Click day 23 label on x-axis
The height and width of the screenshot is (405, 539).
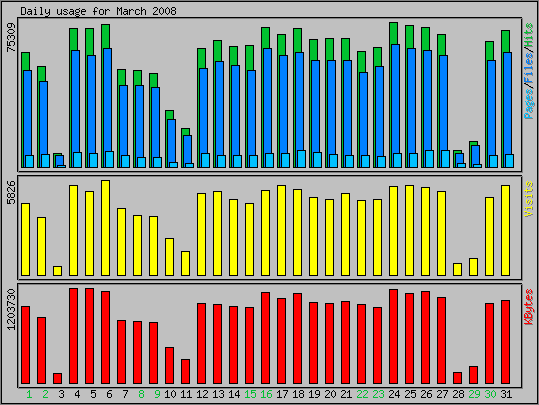[x=378, y=394]
